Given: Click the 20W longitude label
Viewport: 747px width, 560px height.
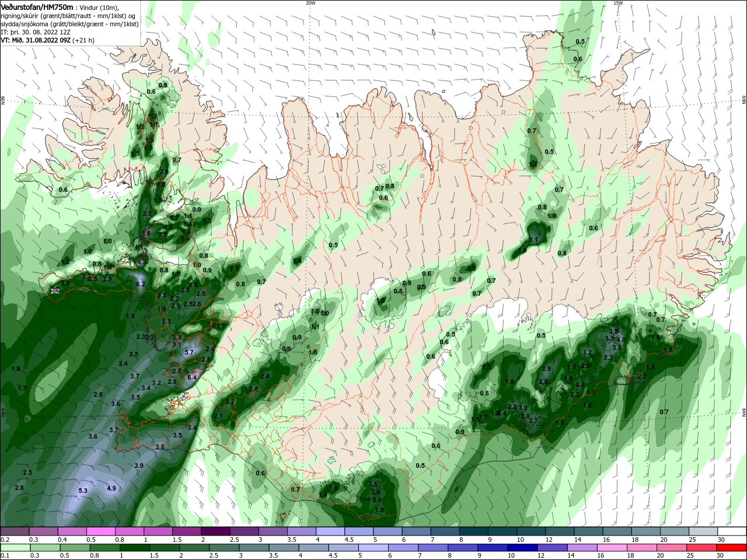Looking at the screenshot, I should point(310,3).
